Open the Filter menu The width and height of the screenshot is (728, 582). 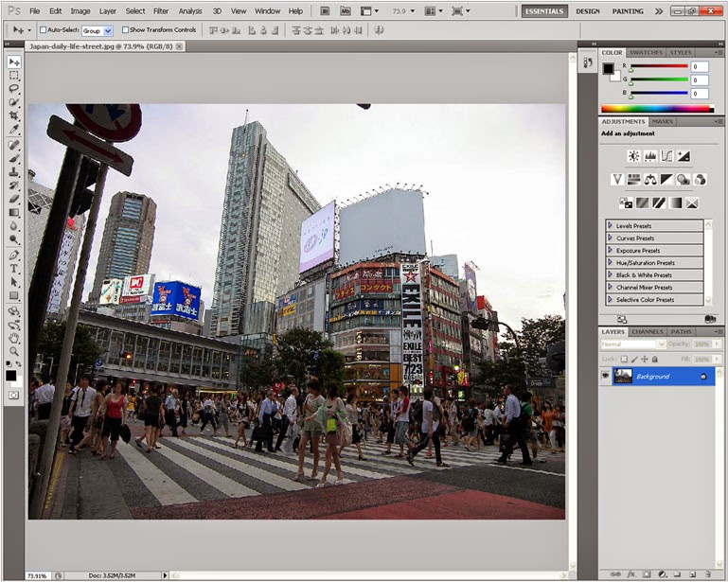(x=161, y=11)
